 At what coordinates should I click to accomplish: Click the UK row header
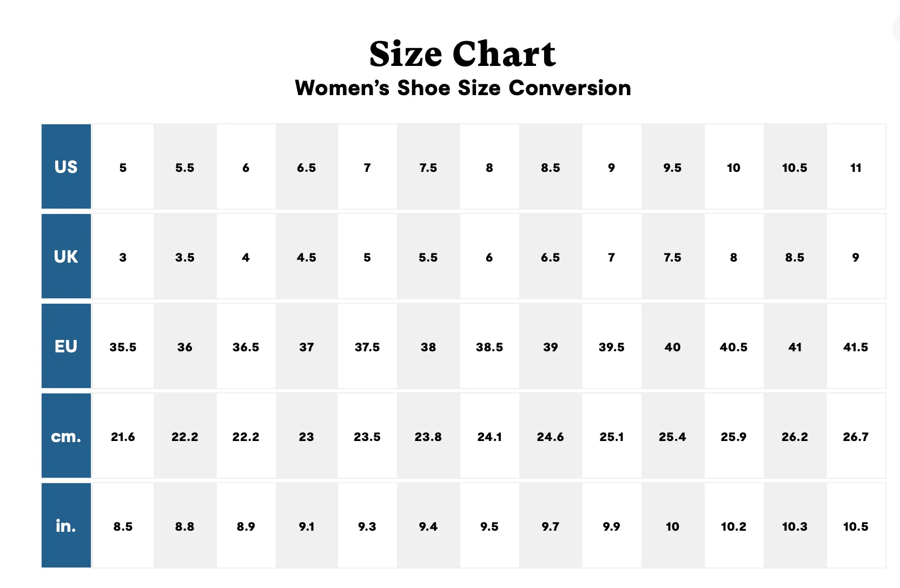pyautogui.click(x=66, y=256)
